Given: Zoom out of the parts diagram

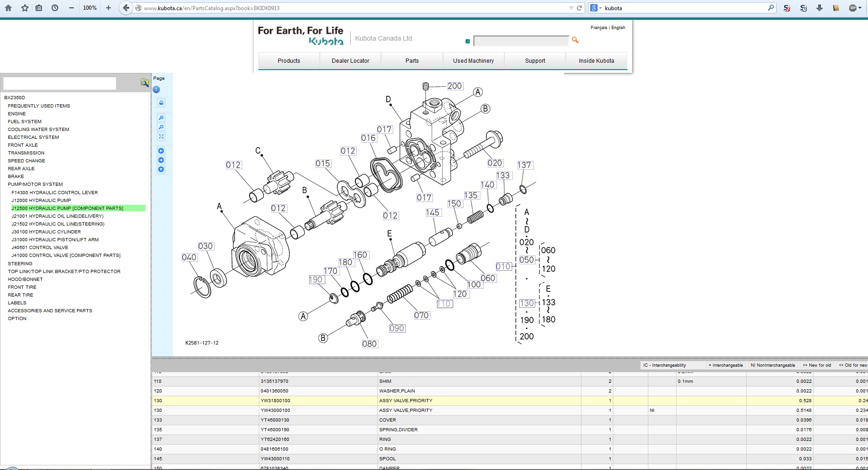Looking at the screenshot, I should (x=161, y=127).
